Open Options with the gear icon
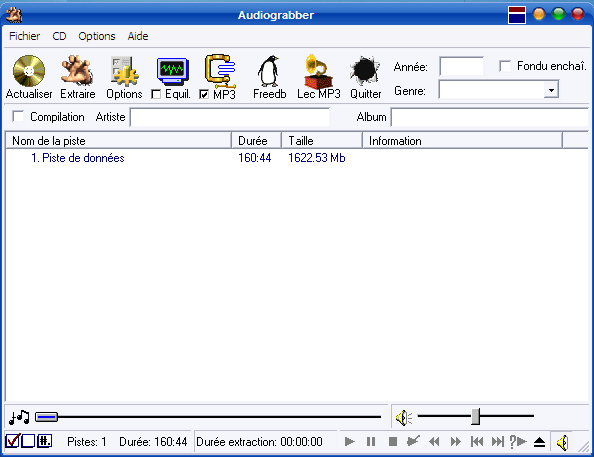Screen dimensions: 594x457 (x=124, y=71)
